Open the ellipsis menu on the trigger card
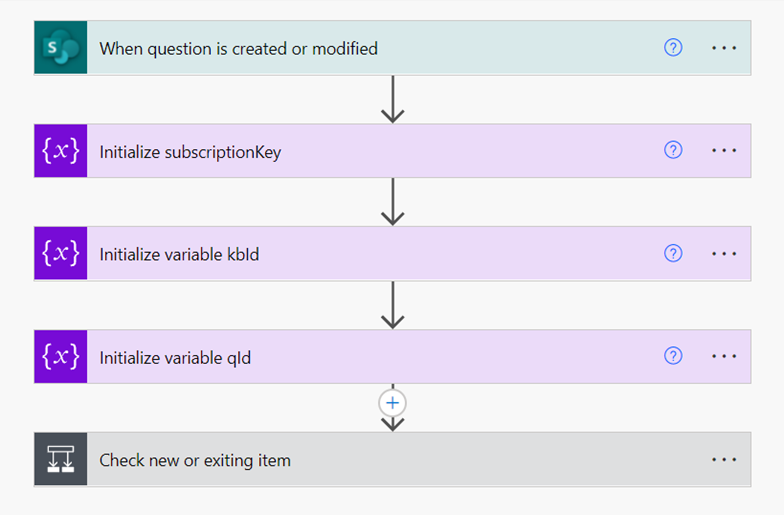784x515 pixels. (724, 48)
